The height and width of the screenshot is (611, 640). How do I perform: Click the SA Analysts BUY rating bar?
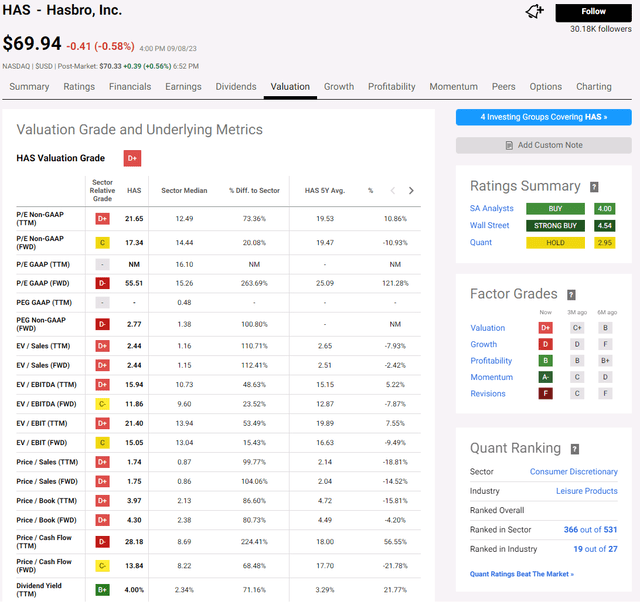[x=555, y=209]
